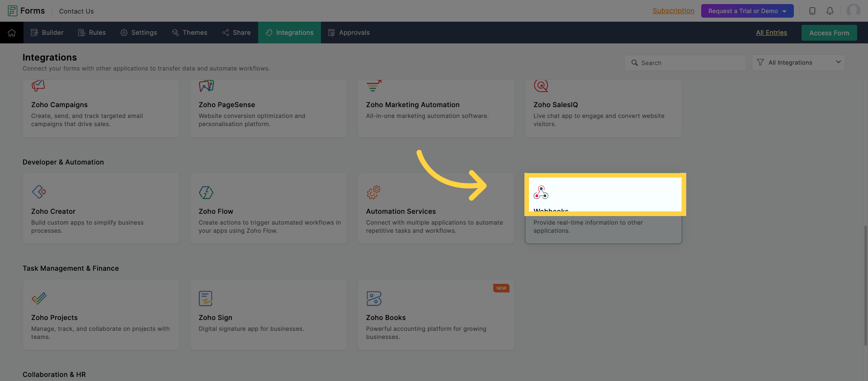868x381 pixels.
Task: Select the Zoho Sign card title
Action: point(215,318)
